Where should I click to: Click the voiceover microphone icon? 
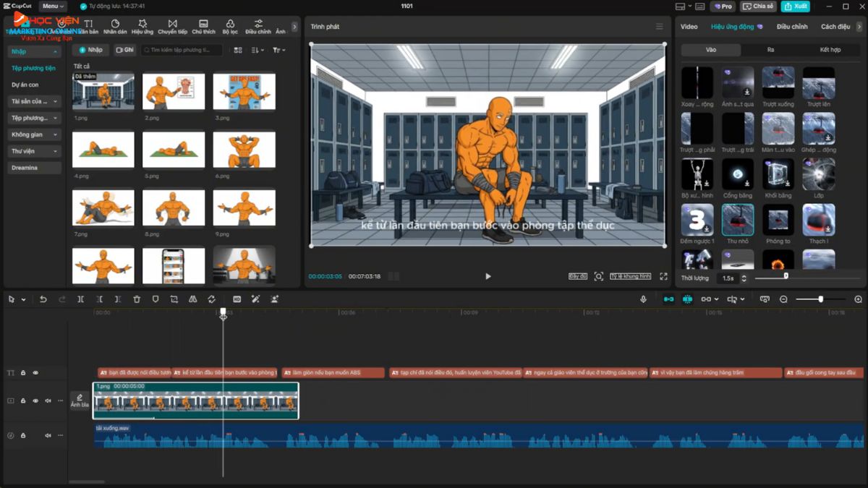[643, 299]
